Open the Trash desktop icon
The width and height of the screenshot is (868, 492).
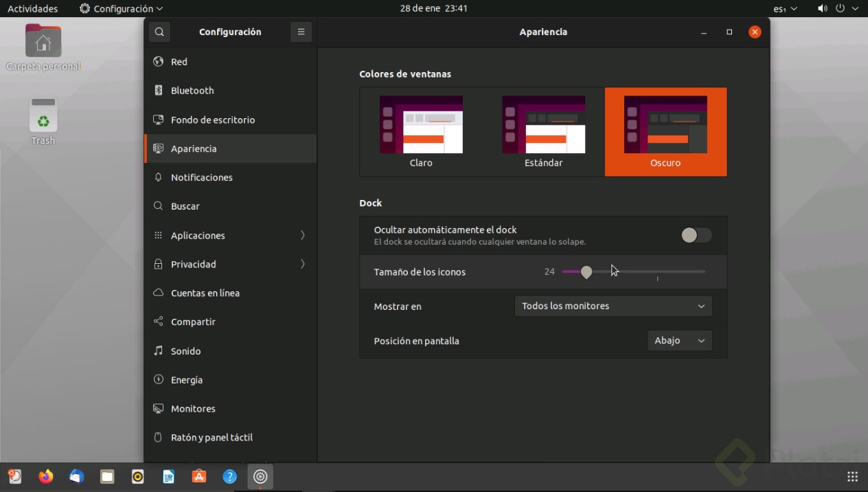(x=43, y=121)
